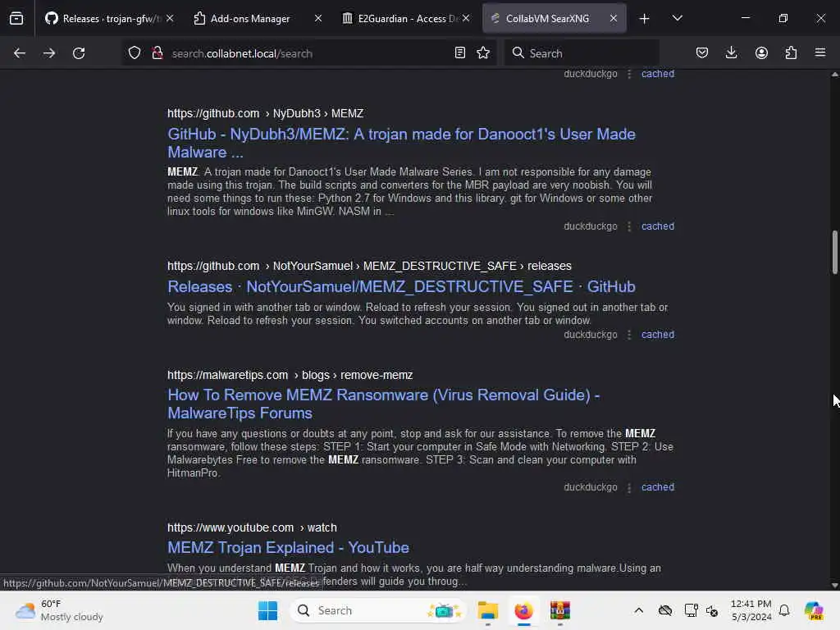Image resolution: width=840 pixels, height=630 pixels.
Task: Open GitHub NyDubh3/MEMZ result title
Action: tap(401, 143)
